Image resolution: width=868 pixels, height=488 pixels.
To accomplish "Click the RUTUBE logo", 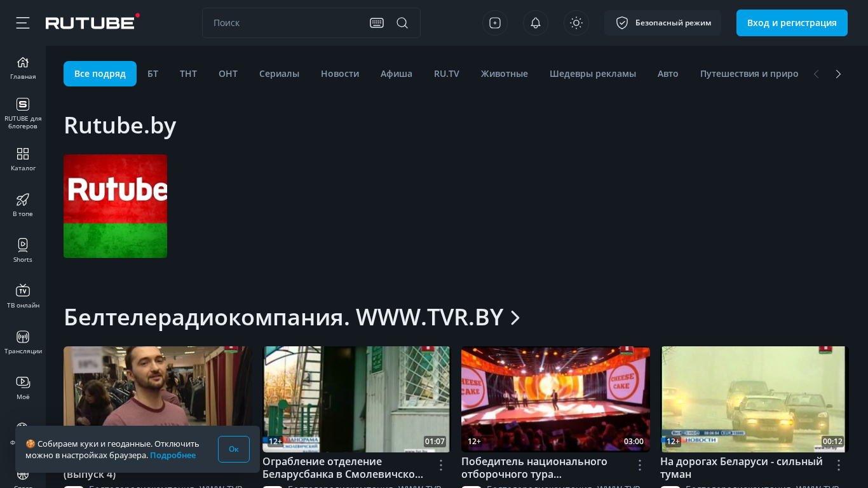I will tap(93, 22).
